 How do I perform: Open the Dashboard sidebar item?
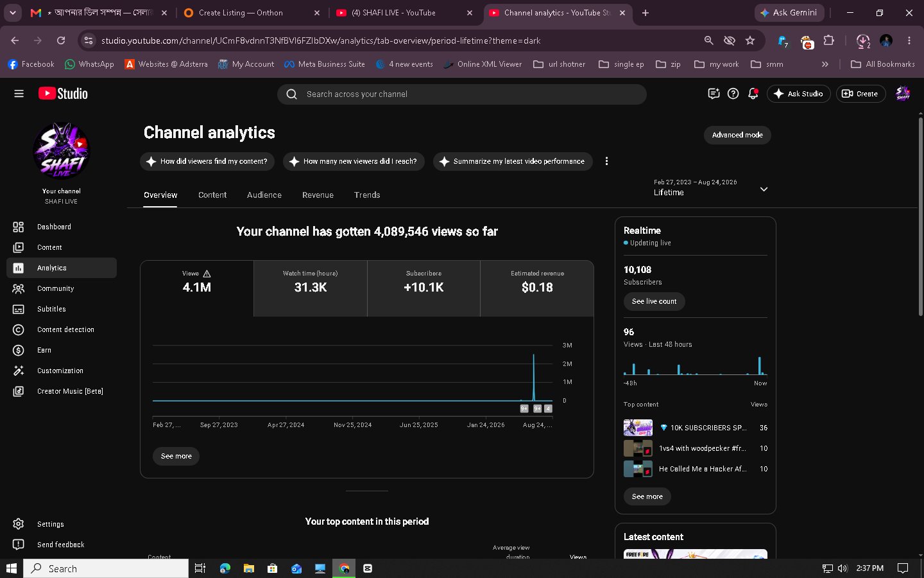click(x=62, y=227)
